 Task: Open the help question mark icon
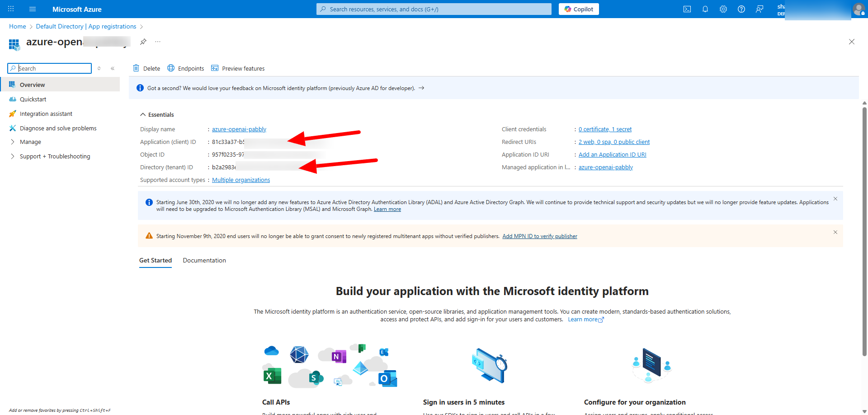click(741, 9)
